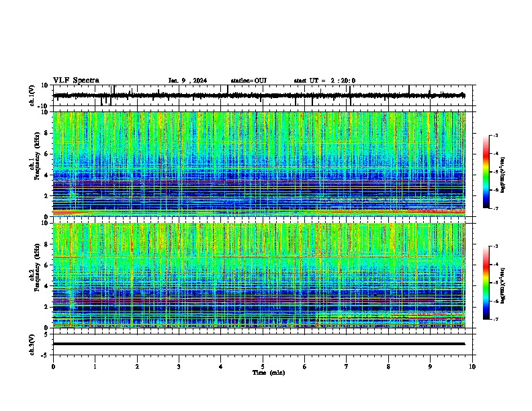This screenshot has width=532, height=411.
Task: Click the time axis tick label 9
Action: (x=430, y=367)
